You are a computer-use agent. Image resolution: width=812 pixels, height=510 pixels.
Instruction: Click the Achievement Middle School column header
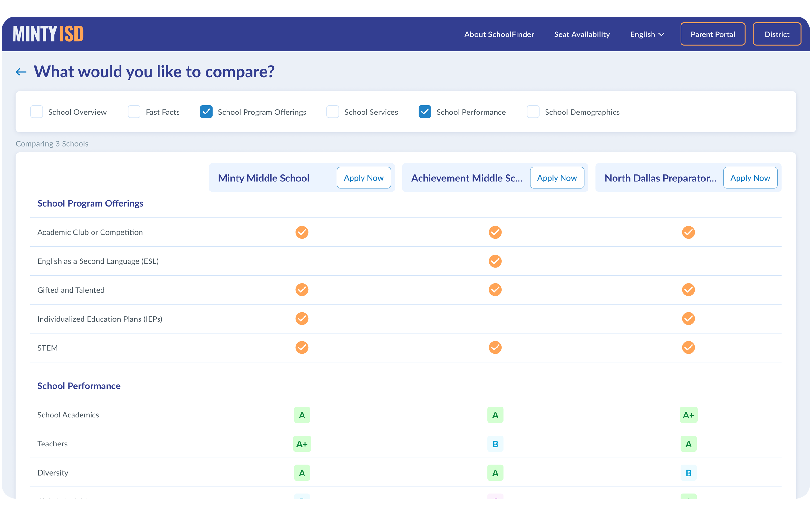tap(467, 178)
